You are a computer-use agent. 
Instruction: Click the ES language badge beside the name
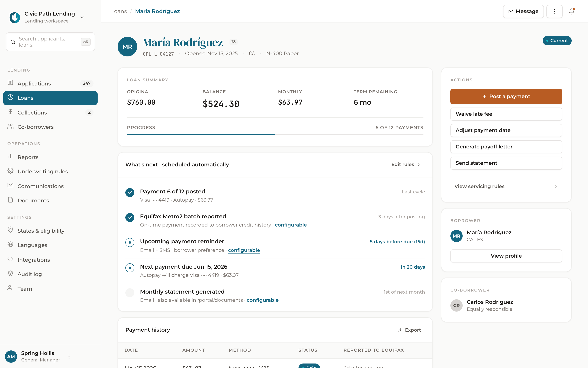tap(233, 42)
